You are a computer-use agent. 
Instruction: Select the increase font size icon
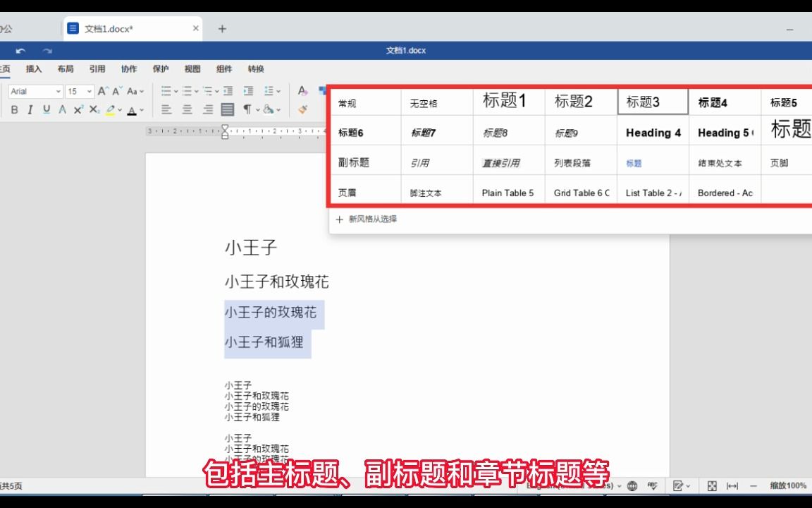(103, 92)
